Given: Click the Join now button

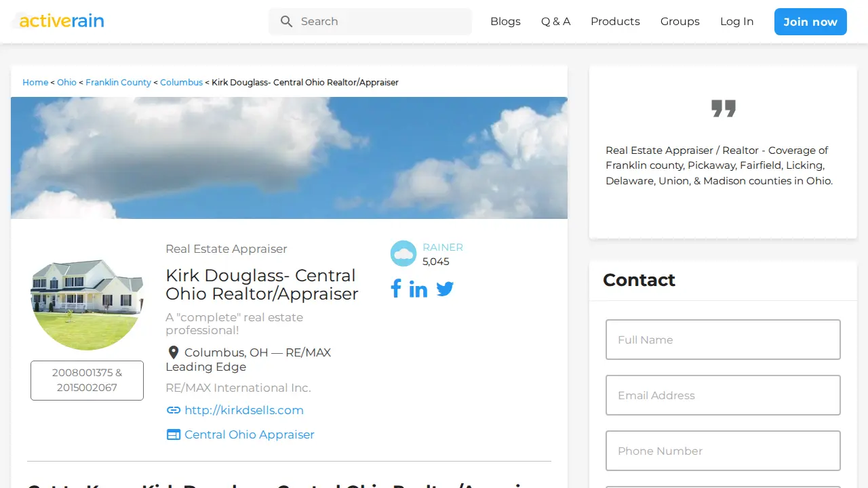Looking at the screenshot, I should coord(810,22).
